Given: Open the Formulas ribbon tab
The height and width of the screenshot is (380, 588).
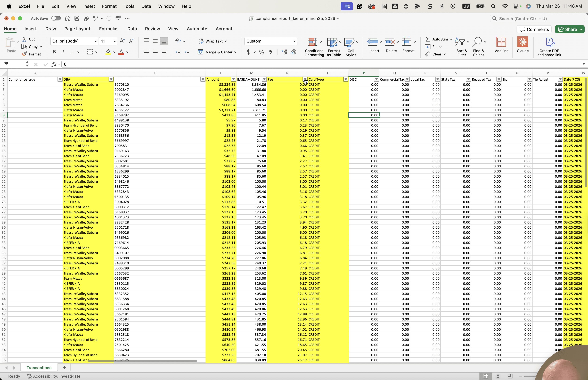Looking at the screenshot, I should [109, 29].
